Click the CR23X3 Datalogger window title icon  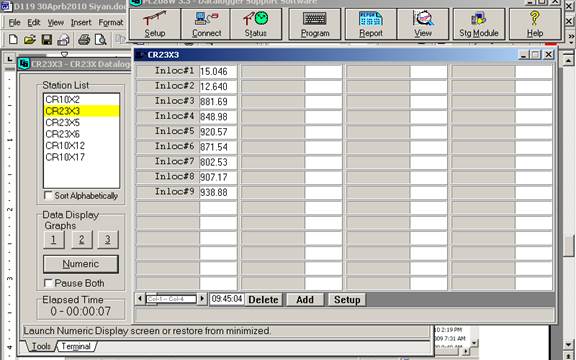24,64
